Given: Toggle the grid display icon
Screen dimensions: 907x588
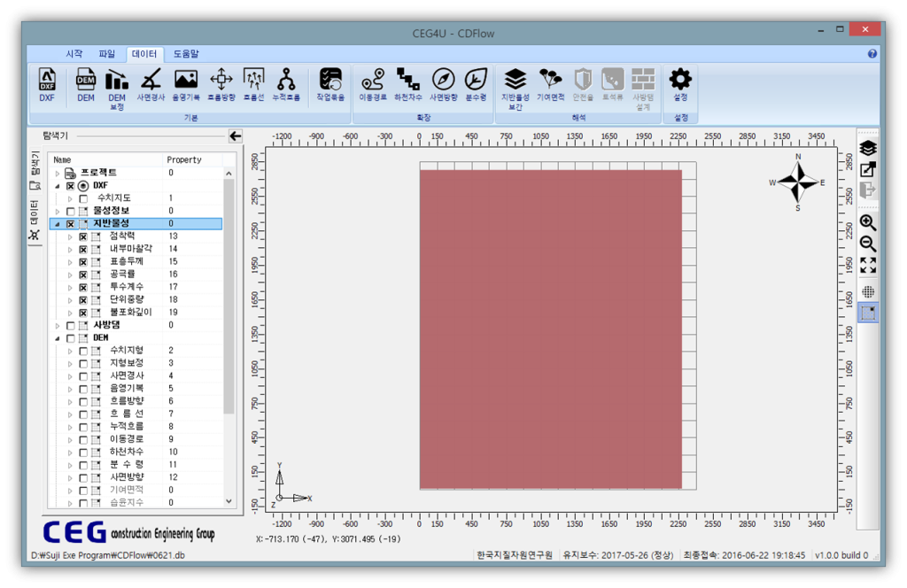Looking at the screenshot, I should click(868, 291).
